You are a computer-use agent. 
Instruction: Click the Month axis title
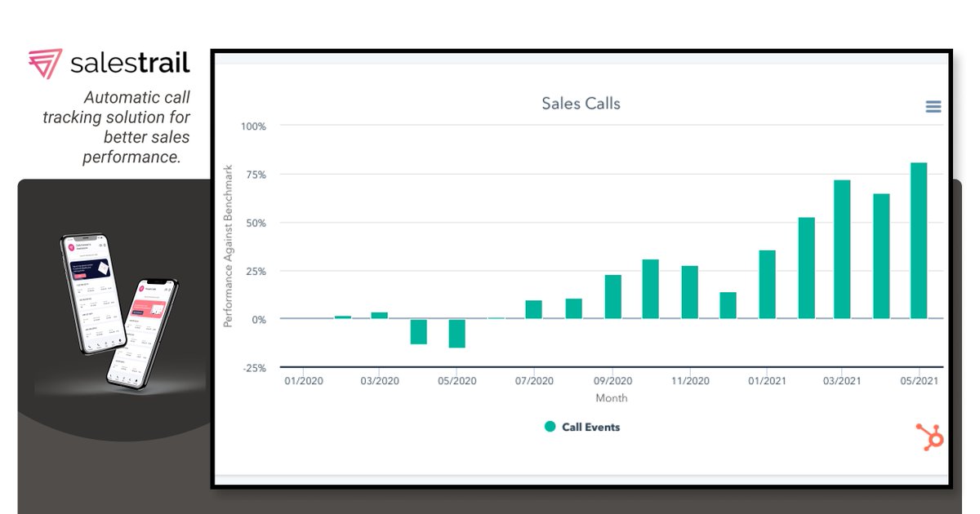(612, 398)
